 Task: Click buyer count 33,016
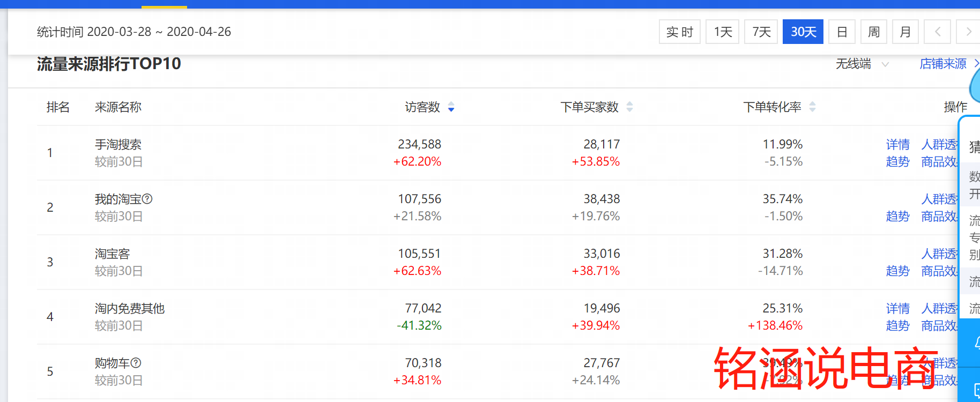click(x=602, y=254)
